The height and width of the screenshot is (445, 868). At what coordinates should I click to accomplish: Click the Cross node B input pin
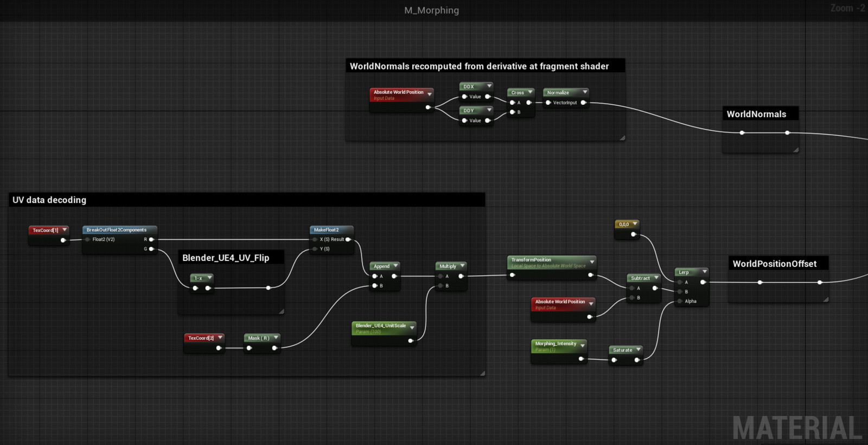tap(512, 112)
